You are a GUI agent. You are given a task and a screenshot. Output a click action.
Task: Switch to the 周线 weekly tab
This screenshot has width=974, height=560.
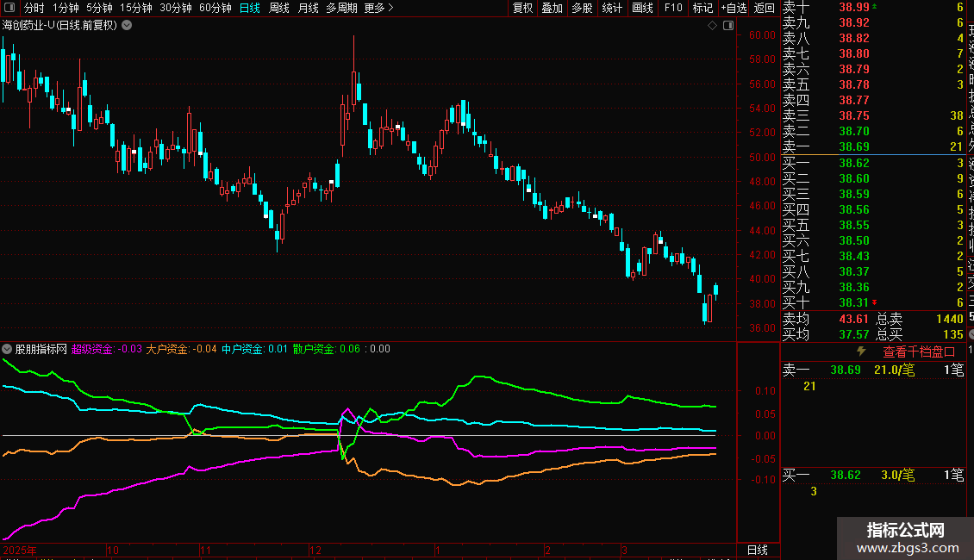tap(279, 8)
